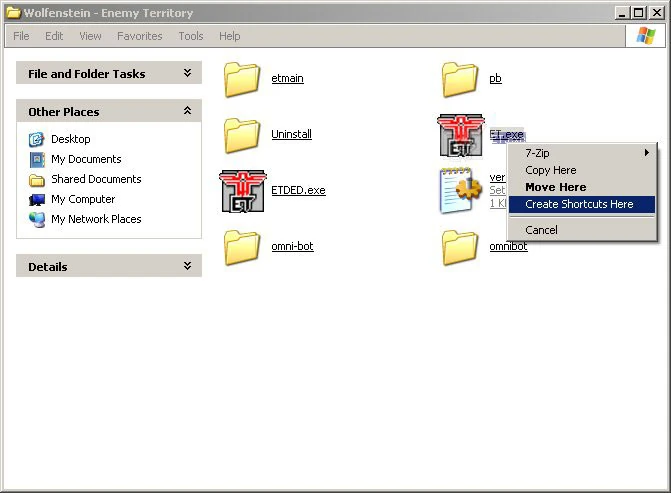This screenshot has width=671, height=493.
Task: Minimize the Enemy Territory window
Action: (x=622, y=13)
